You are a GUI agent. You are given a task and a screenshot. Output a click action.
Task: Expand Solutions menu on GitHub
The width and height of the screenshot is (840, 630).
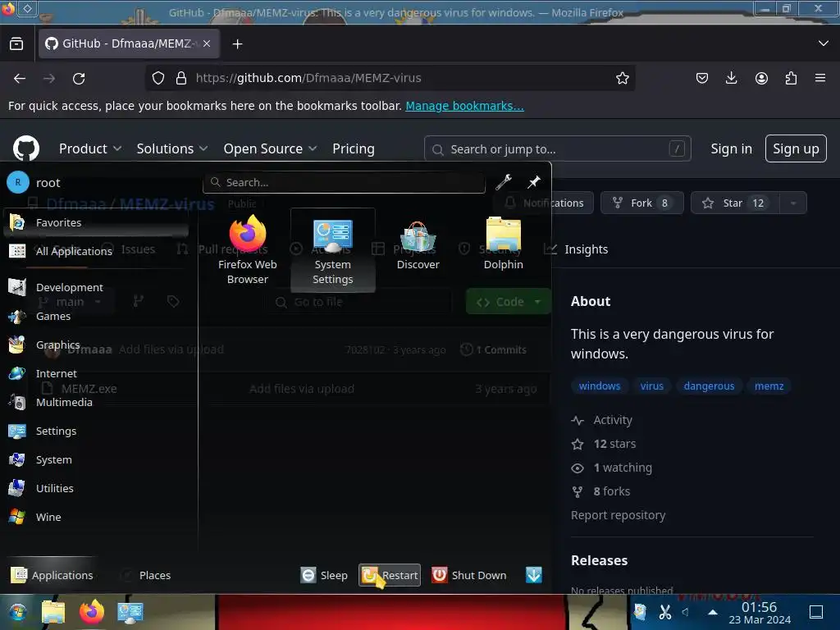172,149
